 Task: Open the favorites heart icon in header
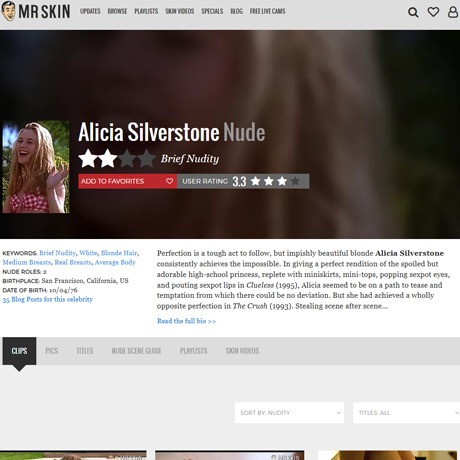tap(433, 12)
